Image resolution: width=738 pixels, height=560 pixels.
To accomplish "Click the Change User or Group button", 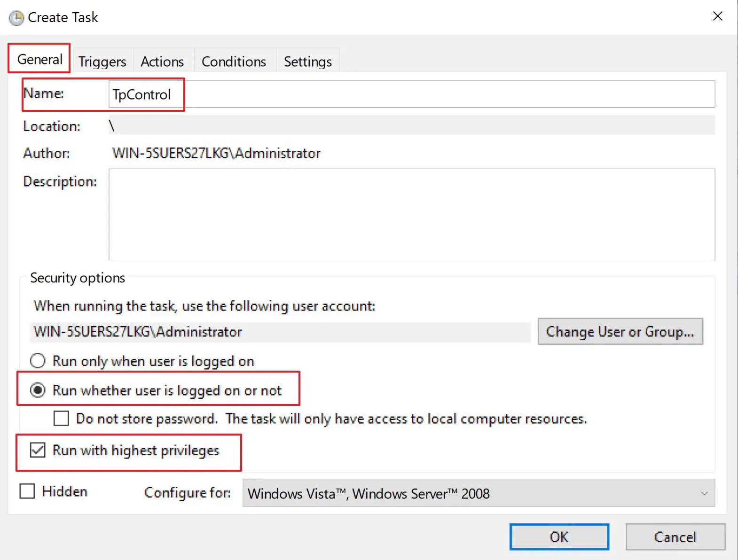I will 620,332.
